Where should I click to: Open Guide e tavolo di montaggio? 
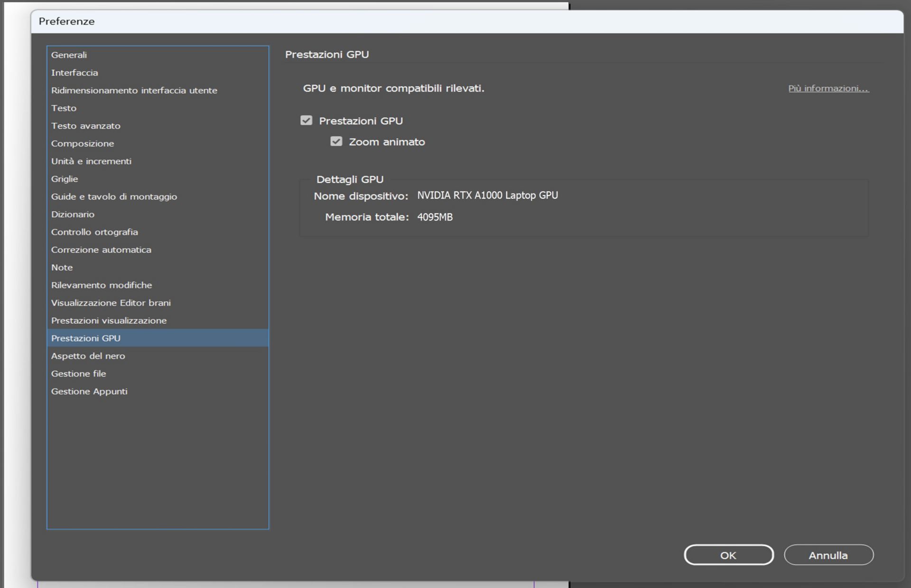[x=114, y=196]
